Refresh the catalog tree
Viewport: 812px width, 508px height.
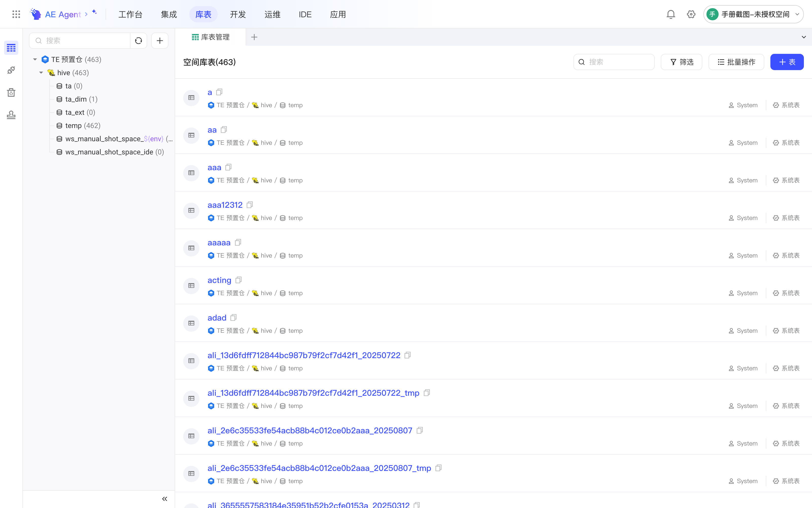pyautogui.click(x=139, y=41)
